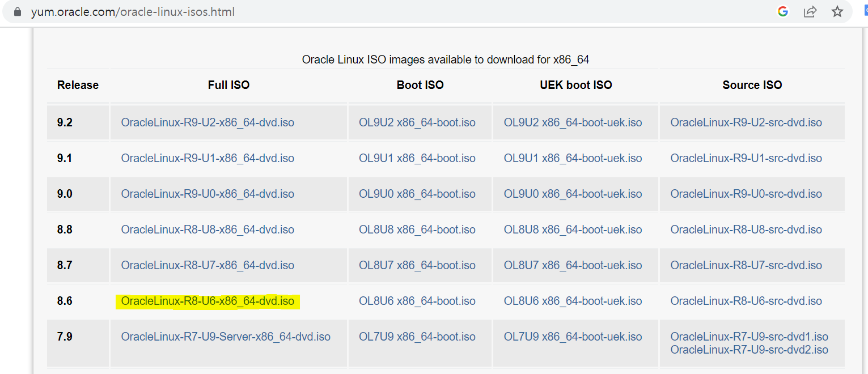Get OL8U6 x86_64-boot-uek.iso
The height and width of the screenshot is (374, 868).
(x=573, y=301)
